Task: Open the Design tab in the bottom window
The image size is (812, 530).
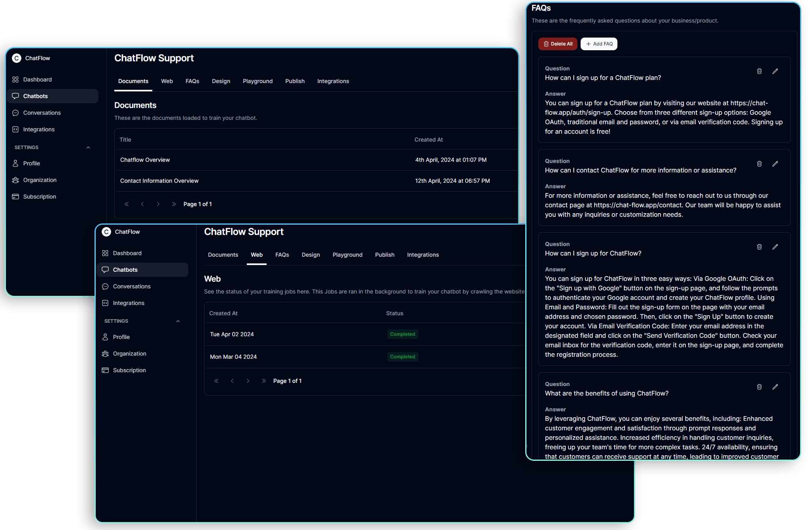Action: coord(310,255)
